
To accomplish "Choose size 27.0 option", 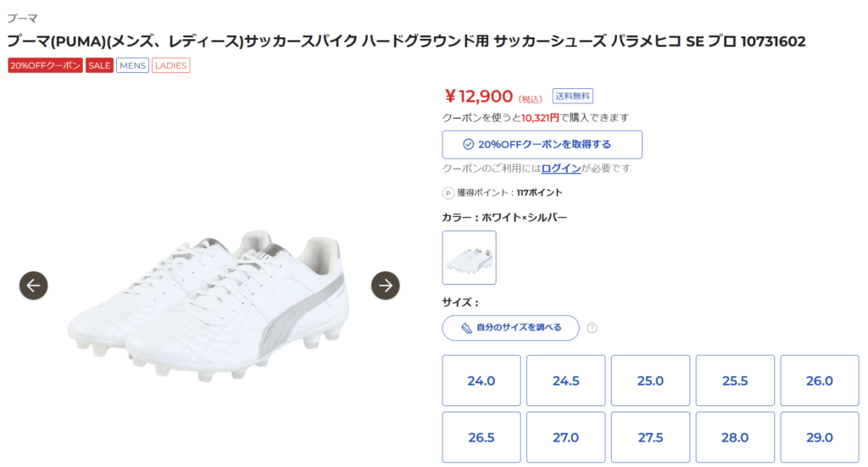I will (565, 437).
